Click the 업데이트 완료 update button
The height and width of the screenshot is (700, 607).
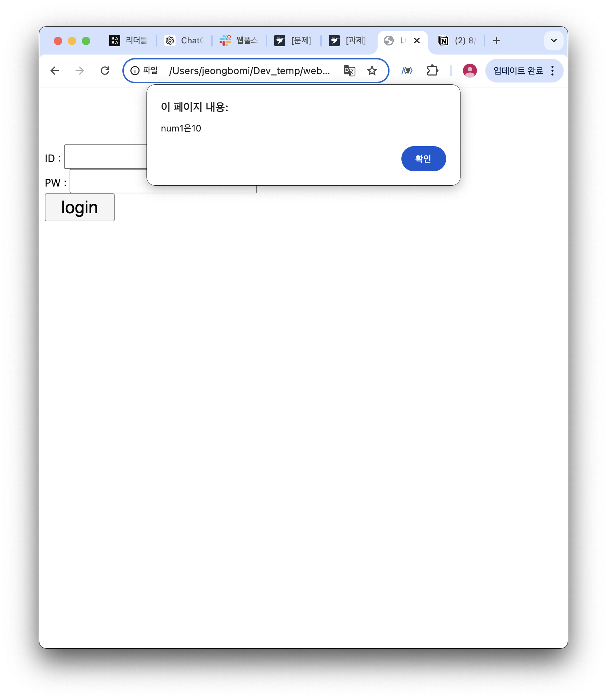click(518, 71)
